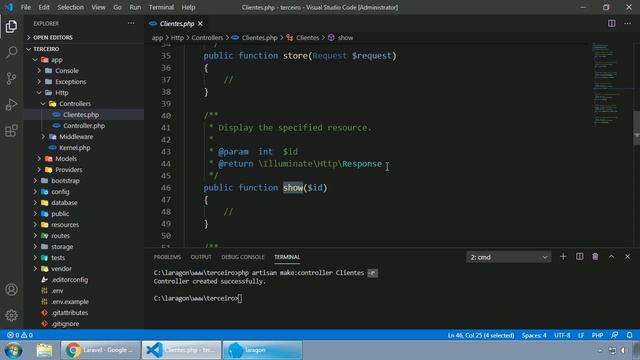Open the Run menu
Viewport: 640px width, 360px height.
pos(135,7)
